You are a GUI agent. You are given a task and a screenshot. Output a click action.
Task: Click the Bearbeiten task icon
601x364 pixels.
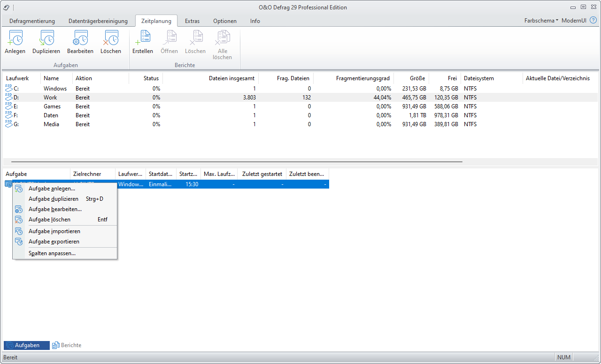point(80,38)
